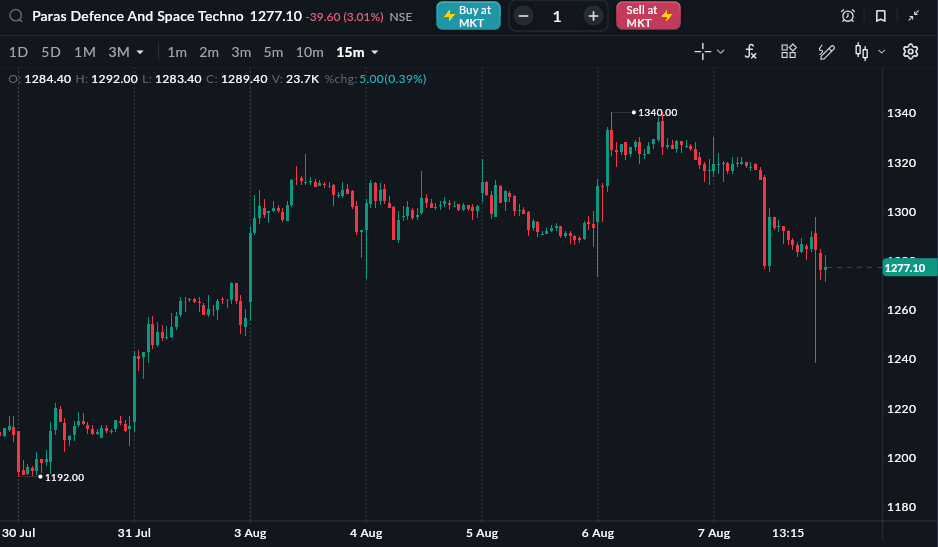Image resolution: width=938 pixels, height=547 pixels.
Task: Expand the chart type options arrow
Action: click(x=881, y=52)
